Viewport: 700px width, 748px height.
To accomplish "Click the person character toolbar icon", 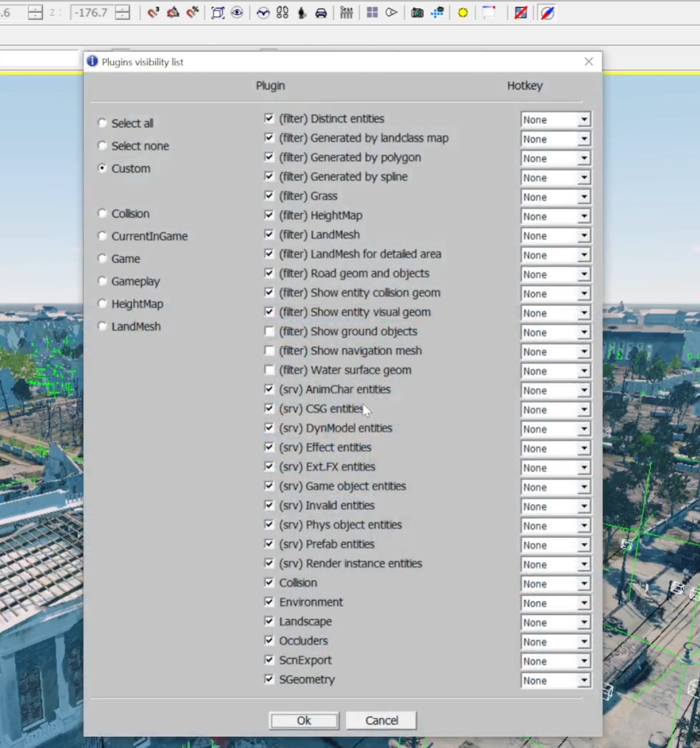I will click(x=302, y=13).
